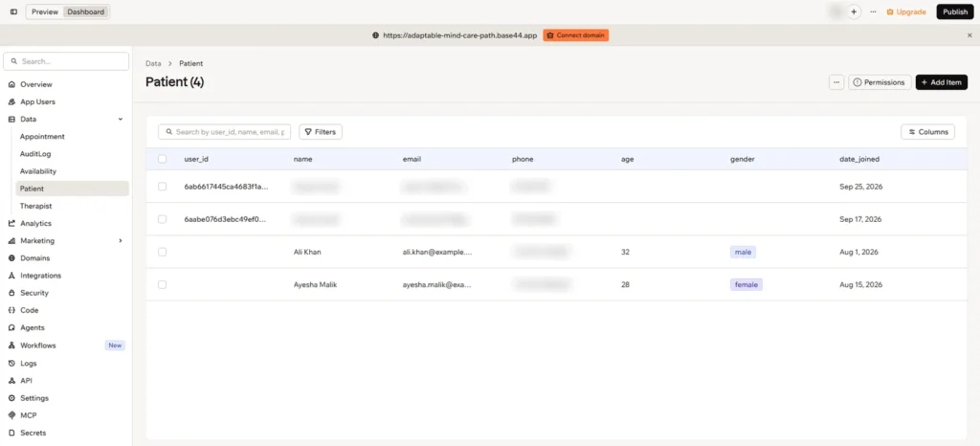Click the email column header
The height and width of the screenshot is (446, 980).
[x=412, y=159]
